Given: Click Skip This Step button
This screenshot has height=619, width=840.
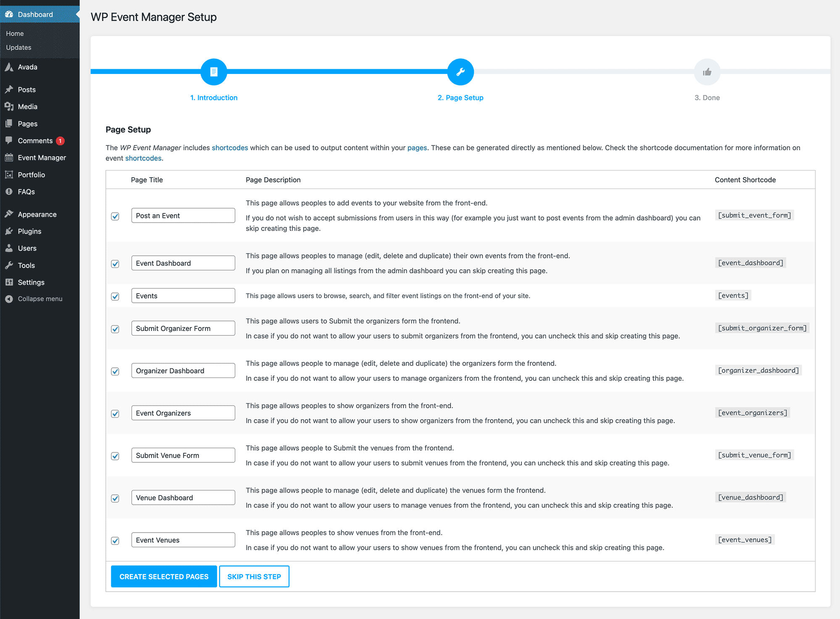Looking at the screenshot, I should [x=254, y=576].
